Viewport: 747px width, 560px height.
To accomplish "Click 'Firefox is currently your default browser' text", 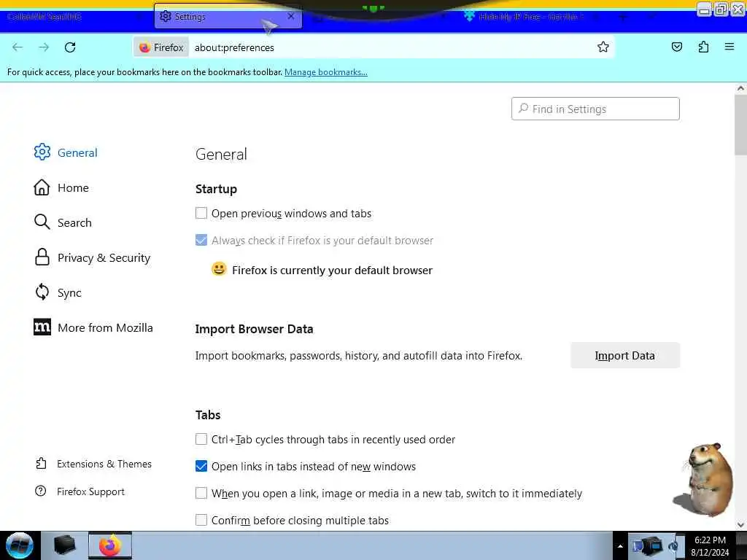I will coord(332,270).
